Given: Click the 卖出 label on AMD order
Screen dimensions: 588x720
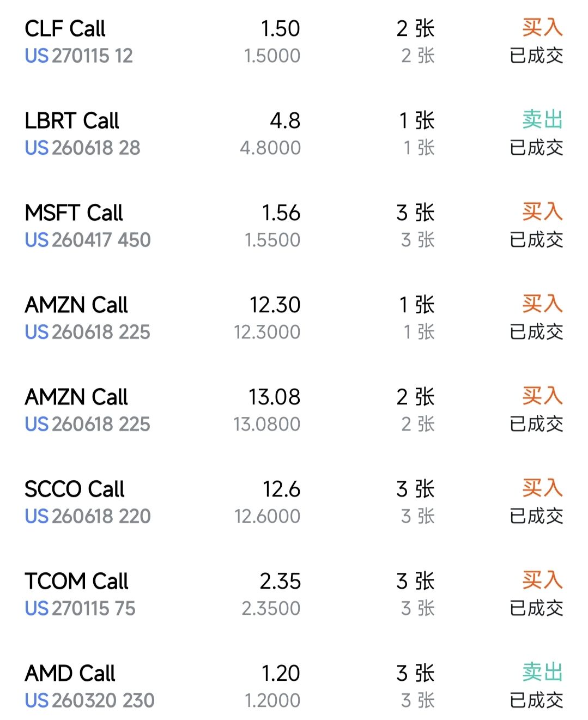Looking at the screenshot, I should (542, 672).
